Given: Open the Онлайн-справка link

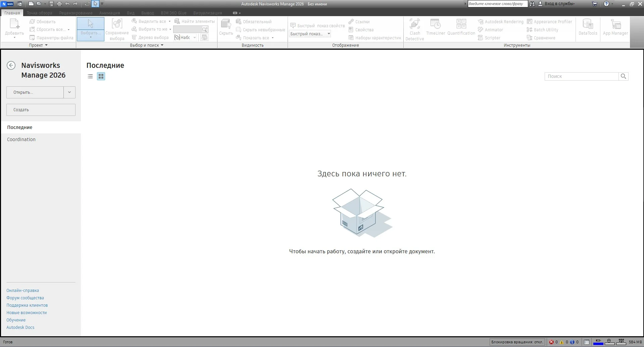Looking at the screenshot, I should point(22,290).
